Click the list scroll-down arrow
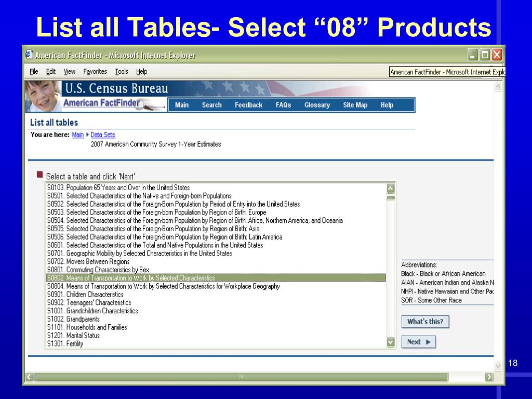 click(391, 342)
